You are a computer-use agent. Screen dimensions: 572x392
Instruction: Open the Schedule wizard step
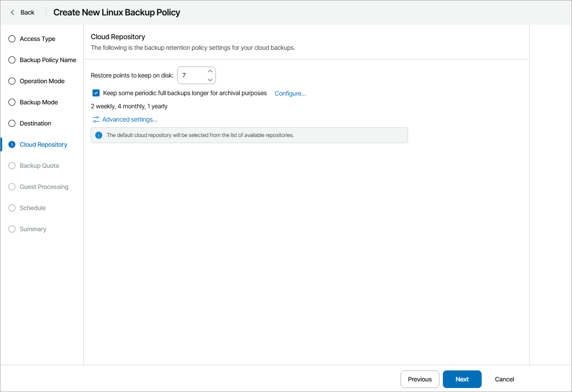pyautogui.click(x=33, y=208)
